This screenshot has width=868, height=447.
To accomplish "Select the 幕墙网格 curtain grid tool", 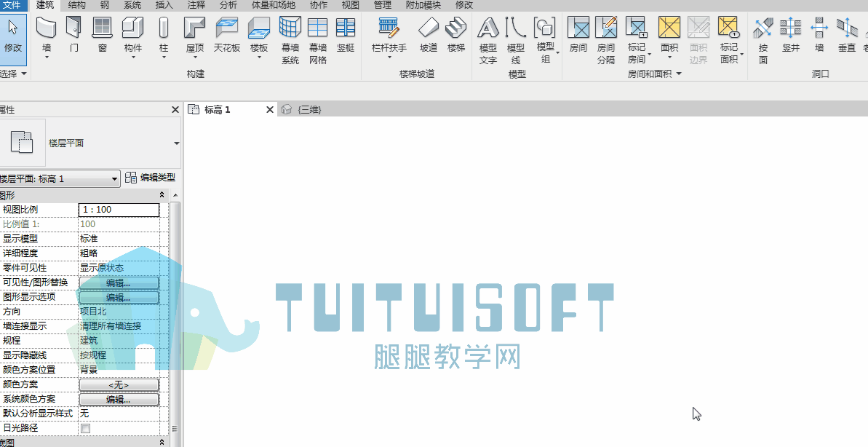I will (x=318, y=40).
